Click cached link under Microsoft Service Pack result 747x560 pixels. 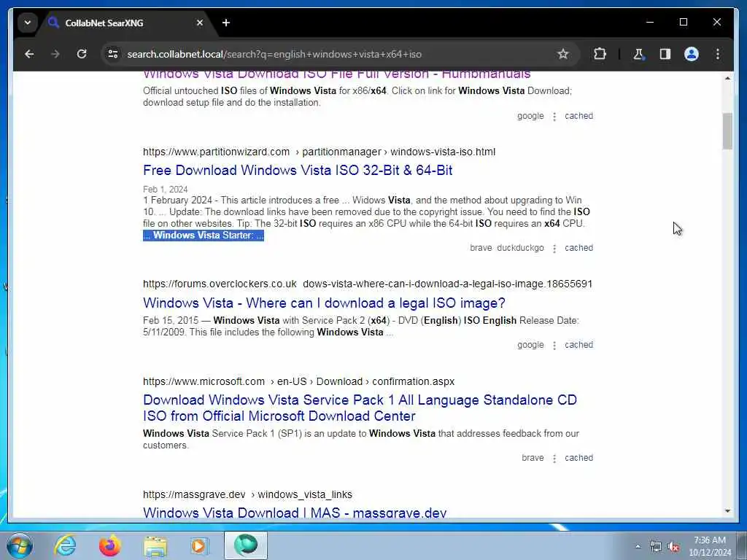pos(578,458)
